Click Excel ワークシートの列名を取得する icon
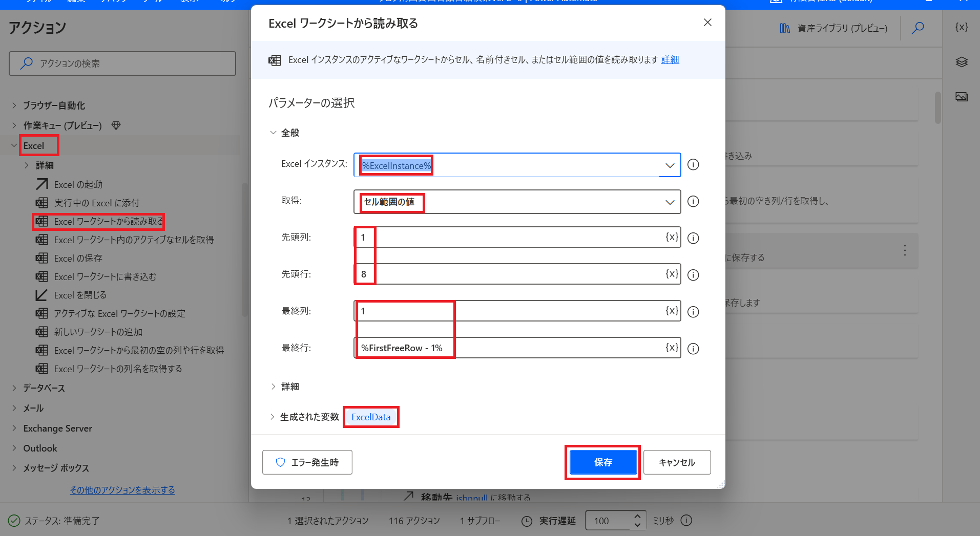This screenshot has width=980, height=536. 41,369
